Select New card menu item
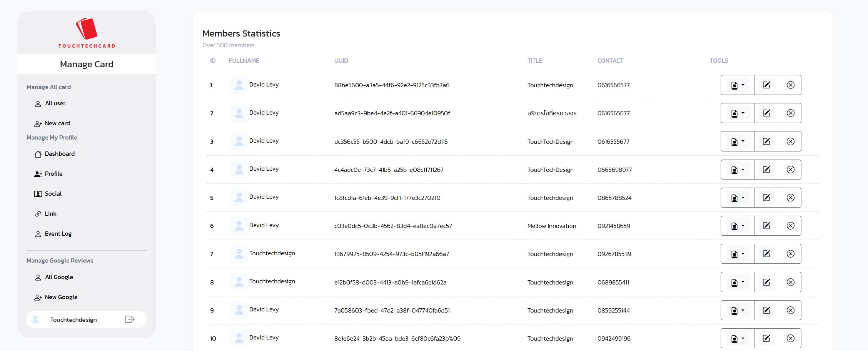The width and height of the screenshot is (868, 351). (x=57, y=123)
